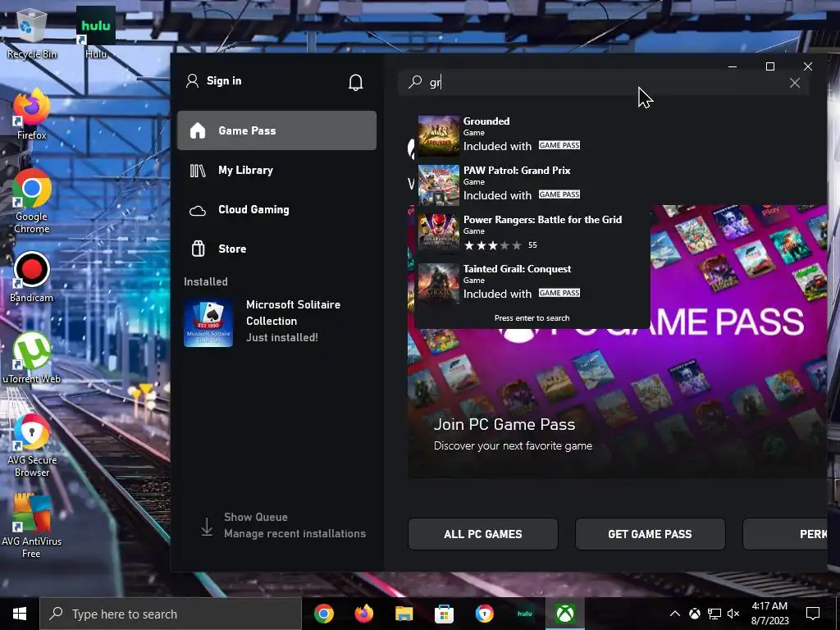Click the PAW Patrol game thumbnail

coord(439,185)
